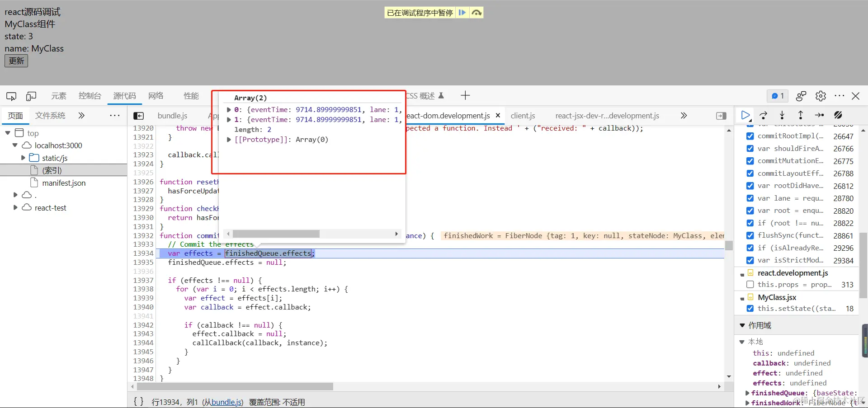The width and height of the screenshot is (868, 408).
Task: Show more open file tabs chevron
Action: tap(684, 116)
